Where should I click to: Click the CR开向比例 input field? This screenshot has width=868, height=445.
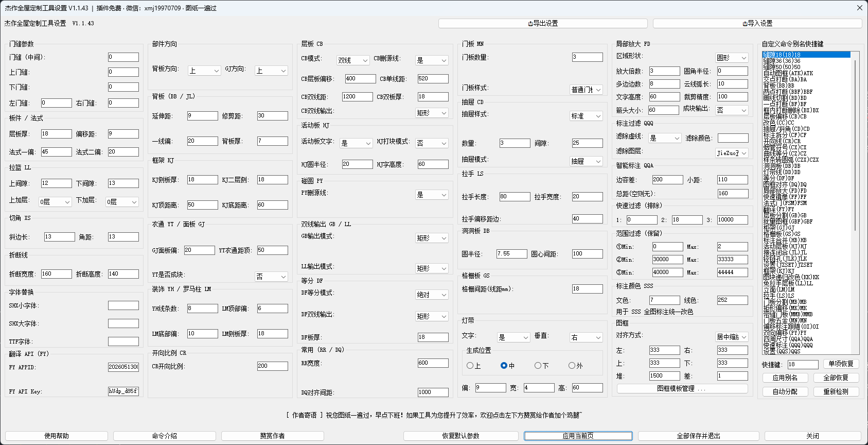[273, 366]
